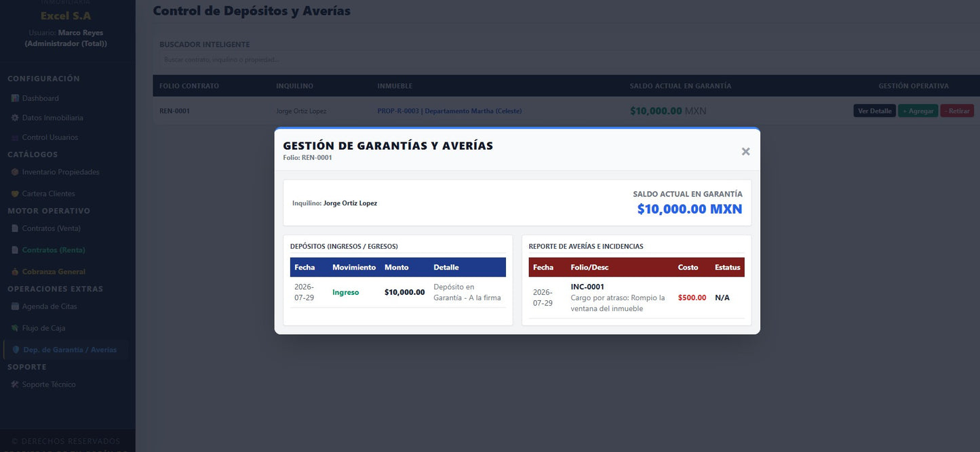Screen dimensions: 980x452
Task: Click the document icon beside Contratos (Renta)
Action: point(16,250)
